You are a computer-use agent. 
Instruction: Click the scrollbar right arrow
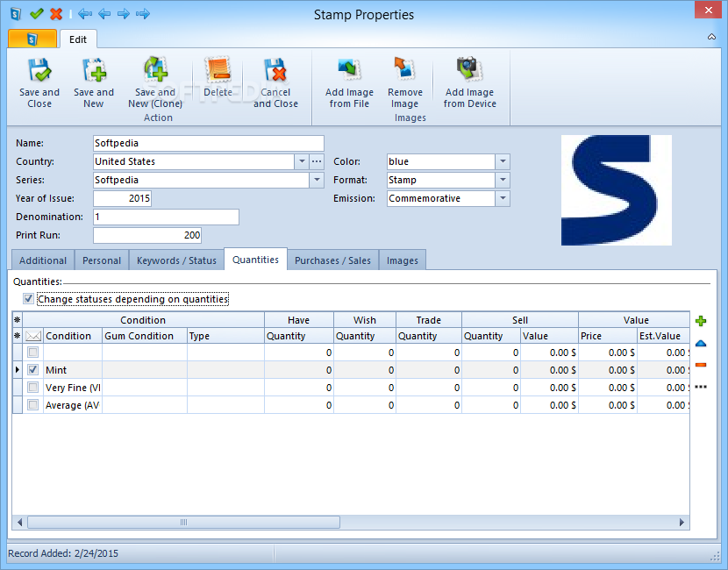coord(682,522)
